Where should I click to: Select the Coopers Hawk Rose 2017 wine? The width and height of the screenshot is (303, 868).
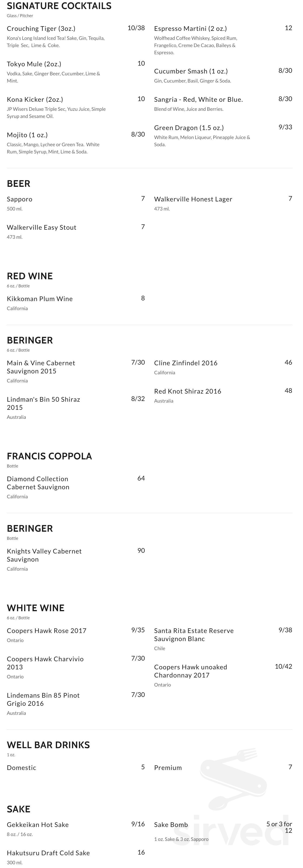(x=47, y=630)
